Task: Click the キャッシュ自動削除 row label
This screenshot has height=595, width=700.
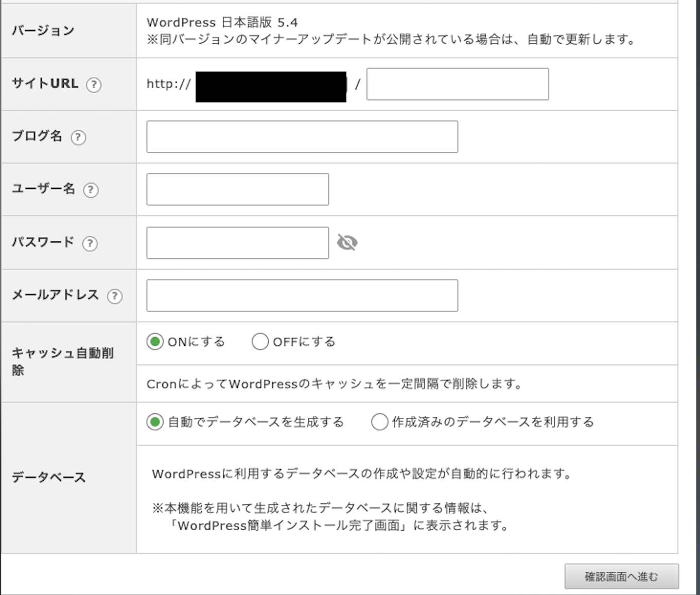Action: [x=63, y=361]
